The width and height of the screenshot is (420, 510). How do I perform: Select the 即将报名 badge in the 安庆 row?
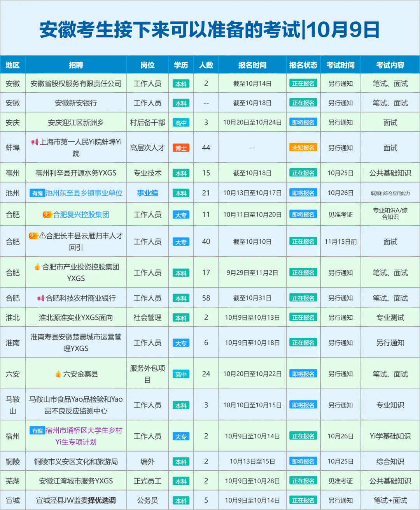click(303, 122)
